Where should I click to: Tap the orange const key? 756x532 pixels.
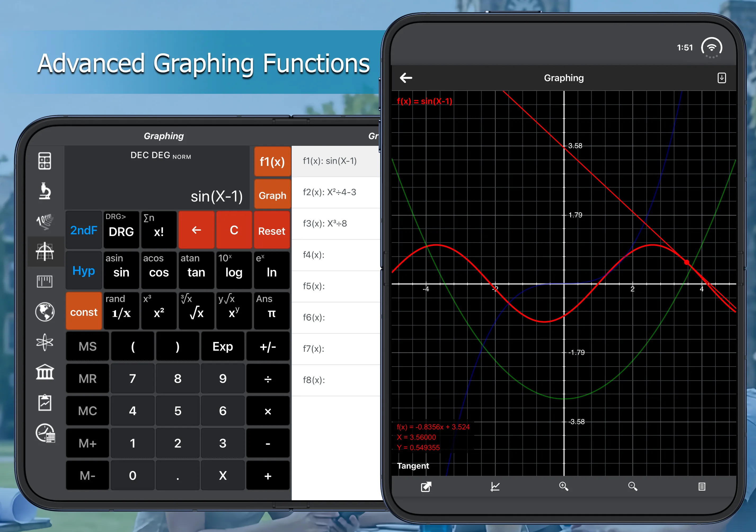(84, 311)
